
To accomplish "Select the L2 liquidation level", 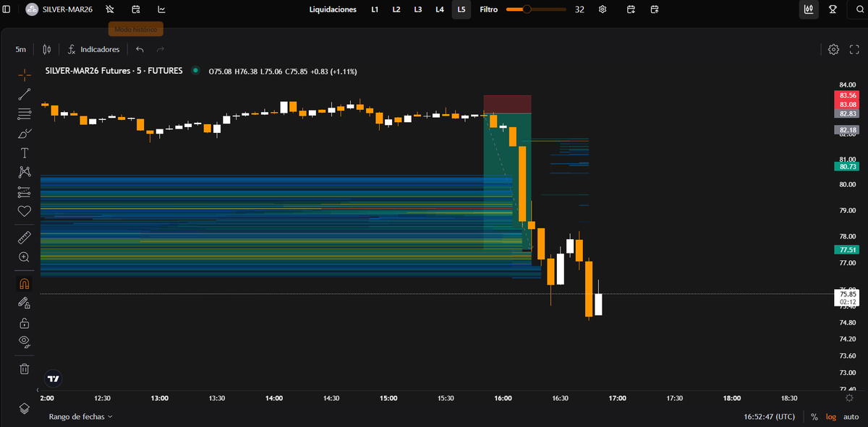I will pyautogui.click(x=396, y=9).
